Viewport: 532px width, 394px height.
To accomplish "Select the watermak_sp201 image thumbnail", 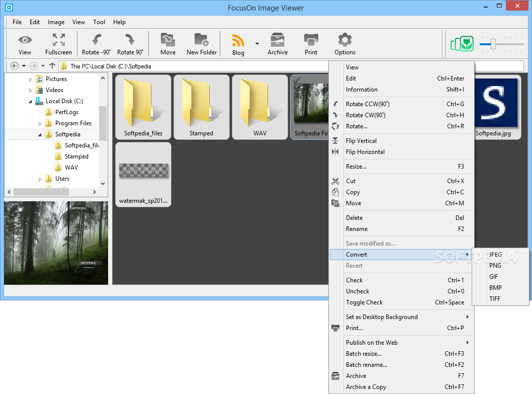I will pyautogui.click(x=143, y=174).
